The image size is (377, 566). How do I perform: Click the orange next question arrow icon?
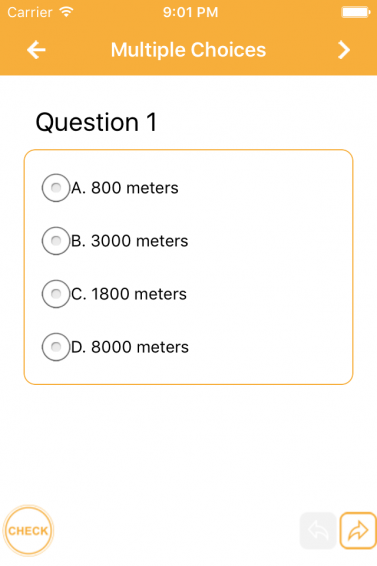coord(358,531)
